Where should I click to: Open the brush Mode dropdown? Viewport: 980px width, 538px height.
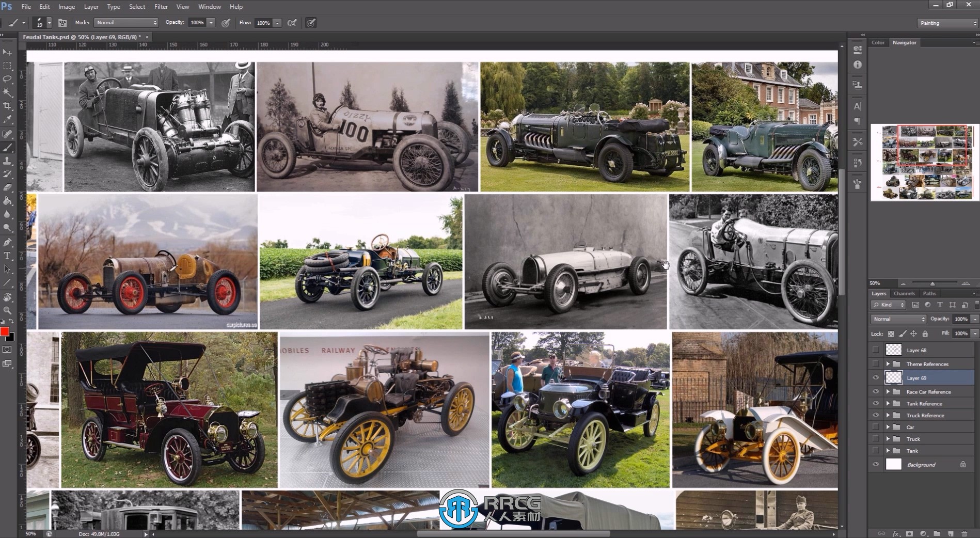(x=126, y=23)
